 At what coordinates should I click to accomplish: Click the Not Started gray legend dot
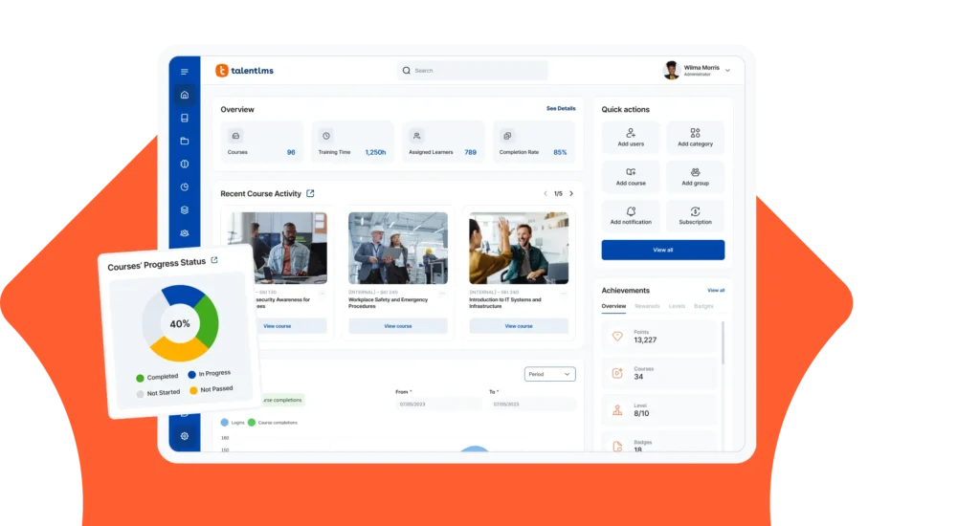tap(140, 394)
